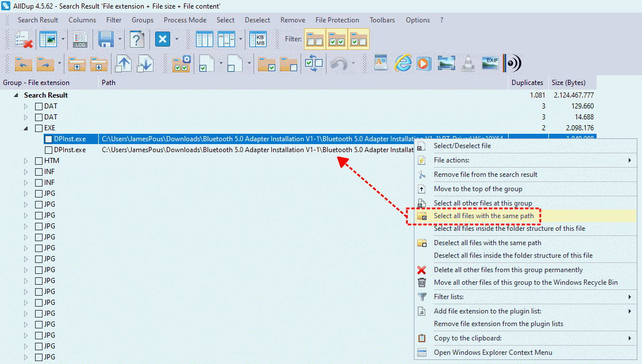Open file with VLC cone icon
642x364 pixels.
click(x=468, y=63)
